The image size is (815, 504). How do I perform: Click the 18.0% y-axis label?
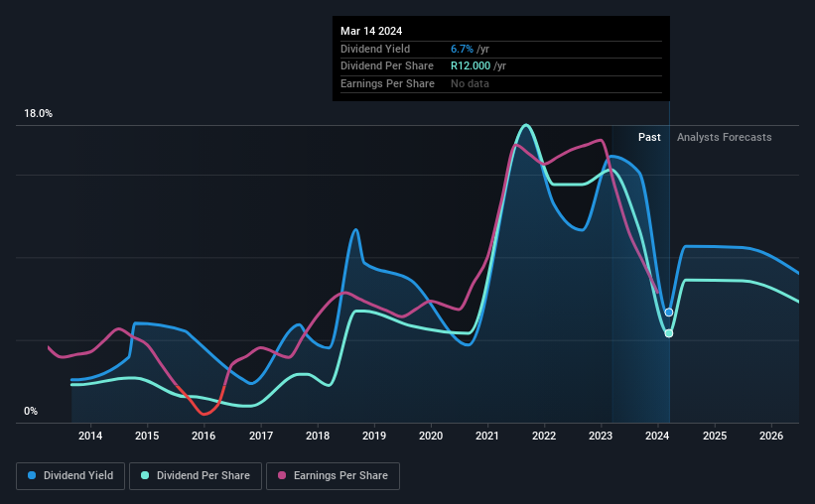click(x=39, y=114)
